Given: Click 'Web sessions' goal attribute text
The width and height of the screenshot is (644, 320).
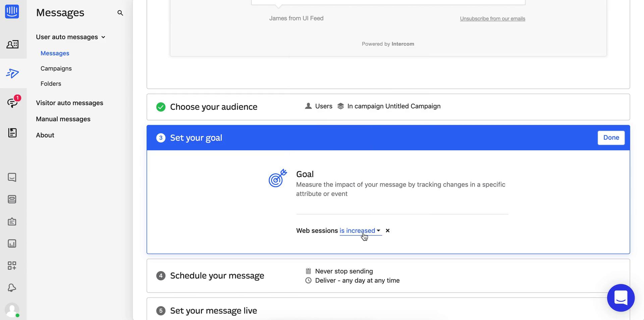Looking at the screenshot, I should click(317, 231).
